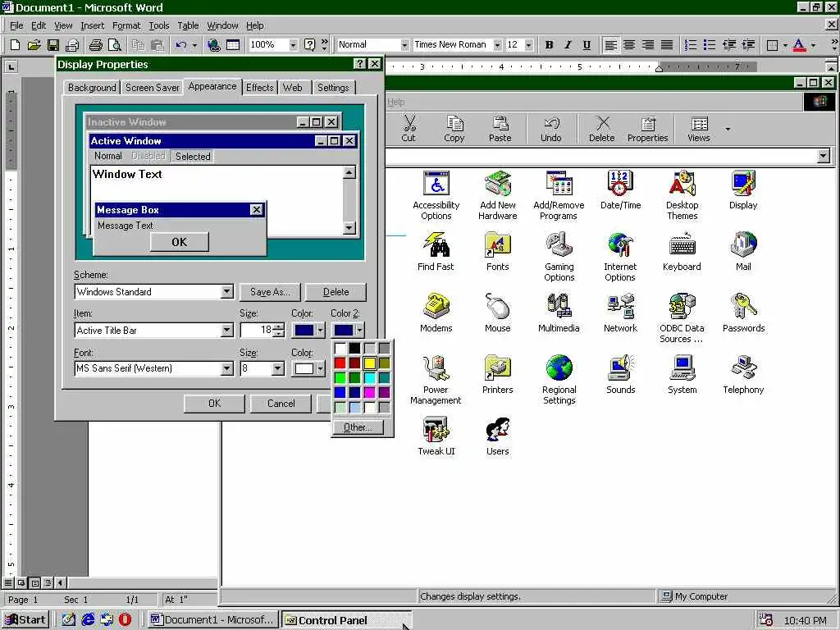The image size is (840, 630).
Task: Pick the yellow swatch in palette
Action: [370, 363]
